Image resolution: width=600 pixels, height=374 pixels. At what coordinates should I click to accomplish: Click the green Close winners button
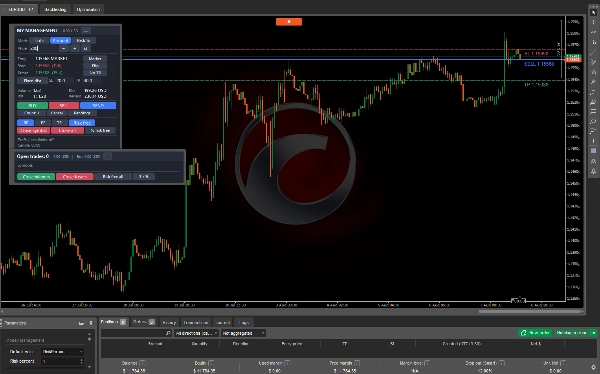point(36,176)
